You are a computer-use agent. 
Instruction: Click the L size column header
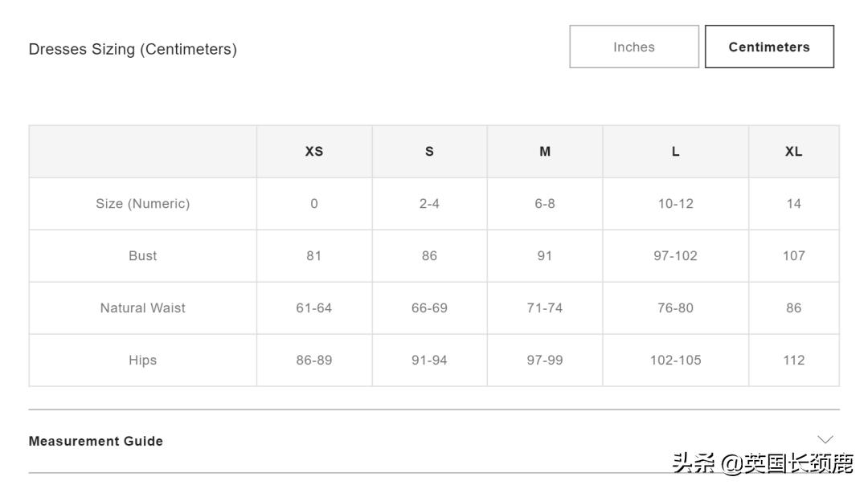[x=675, y=152]
